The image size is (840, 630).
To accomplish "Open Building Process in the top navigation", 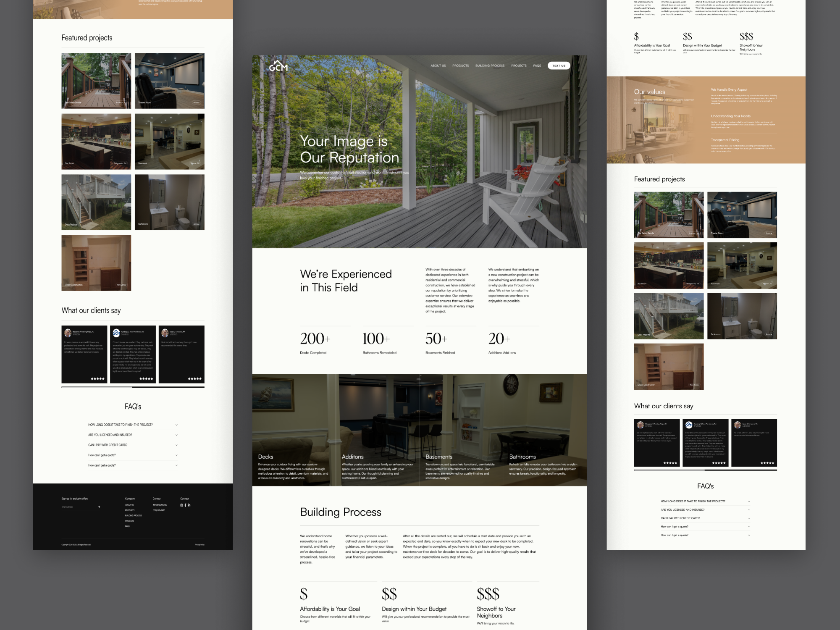I will click(x=490, y=66).
